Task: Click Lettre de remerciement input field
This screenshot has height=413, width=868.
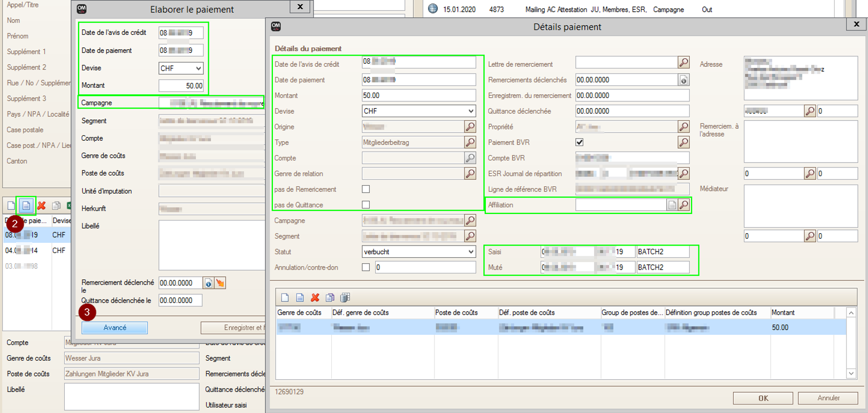Action: 627,63
